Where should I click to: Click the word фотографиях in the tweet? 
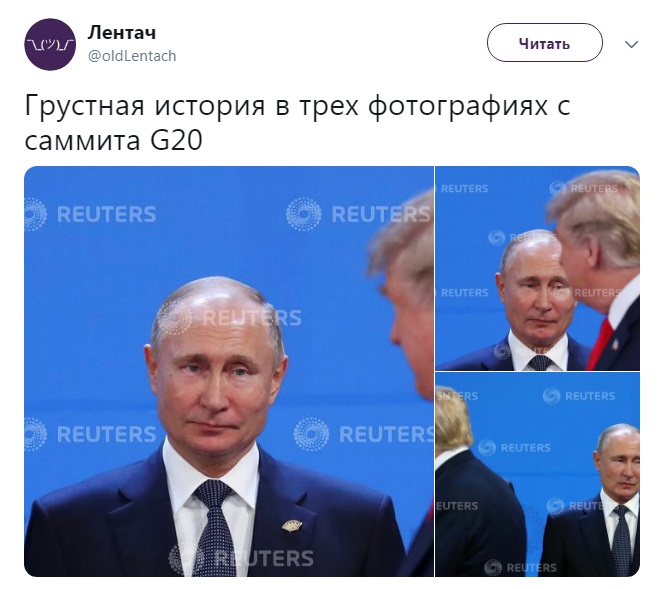coord(457,106)
